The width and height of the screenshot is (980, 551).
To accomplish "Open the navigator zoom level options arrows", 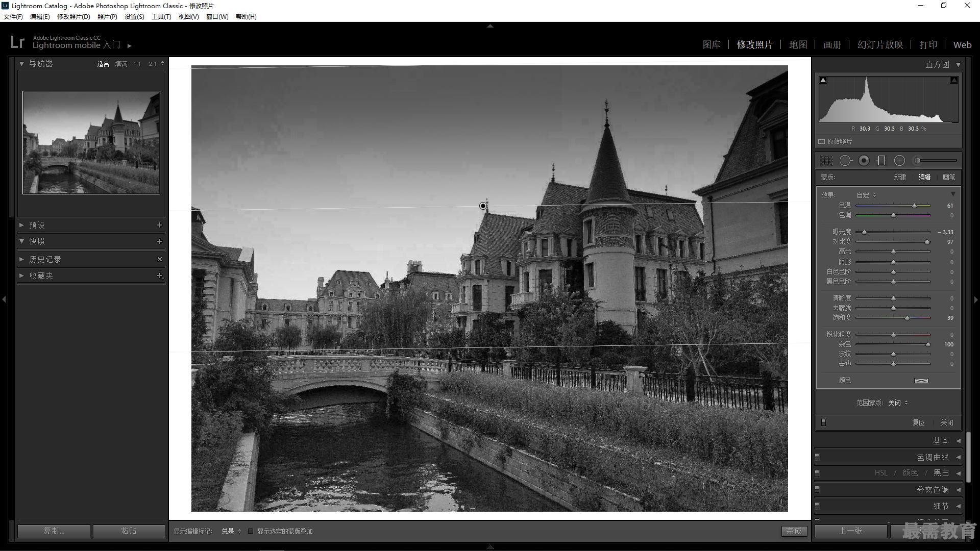I will click(x=162, y=64).
